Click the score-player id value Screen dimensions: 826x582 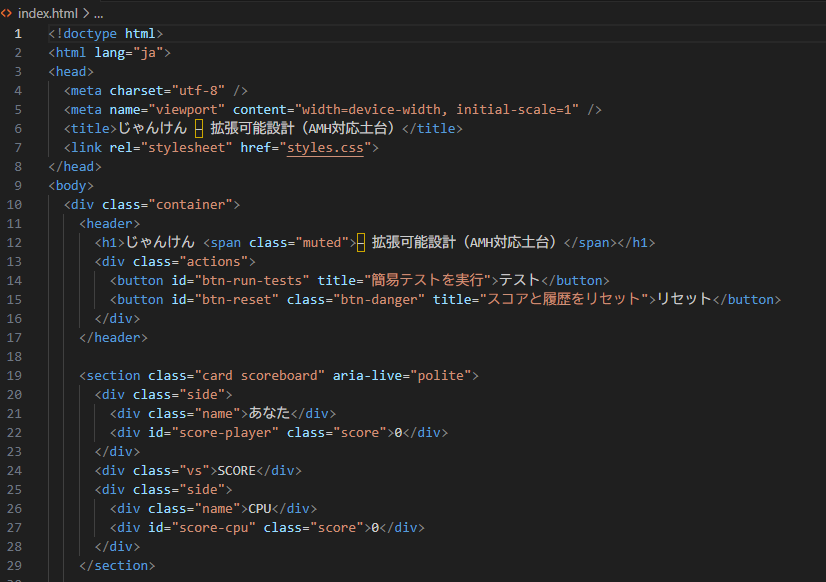pyautogui.click(x=225, y=432)
